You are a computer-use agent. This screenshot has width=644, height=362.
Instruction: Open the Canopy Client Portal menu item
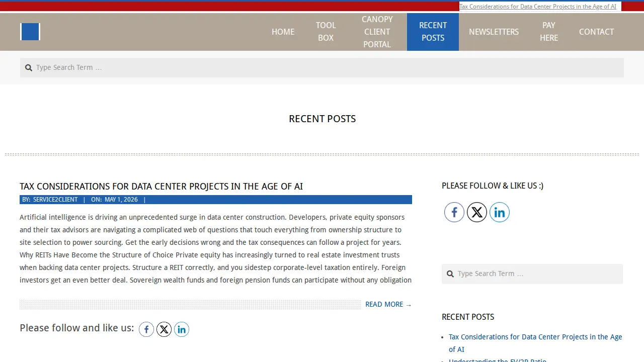point(377,32)
